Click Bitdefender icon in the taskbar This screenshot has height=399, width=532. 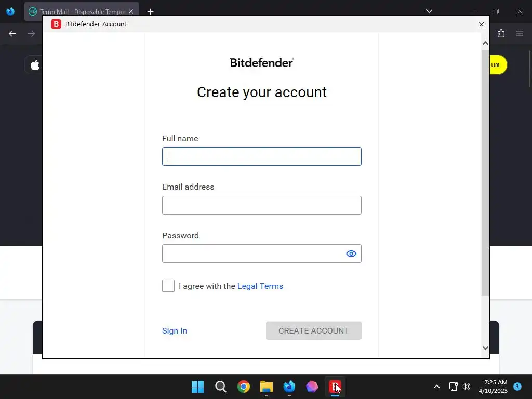(x=335, y=387)
